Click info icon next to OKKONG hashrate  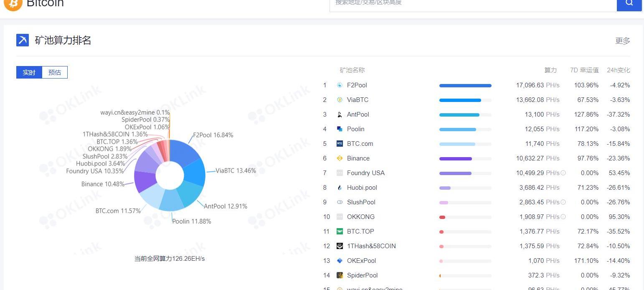coord(563,217)
